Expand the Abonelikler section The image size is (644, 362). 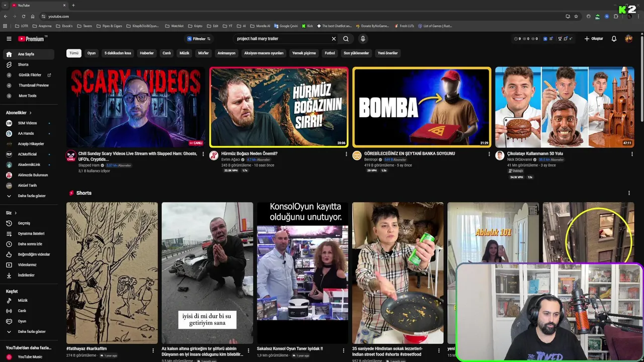coord(19,113)
